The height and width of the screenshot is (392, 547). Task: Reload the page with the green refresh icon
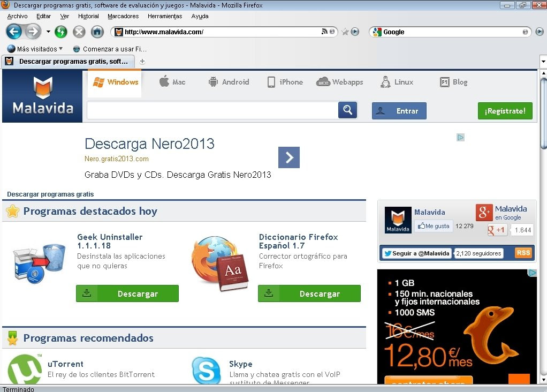click(61, 32)
